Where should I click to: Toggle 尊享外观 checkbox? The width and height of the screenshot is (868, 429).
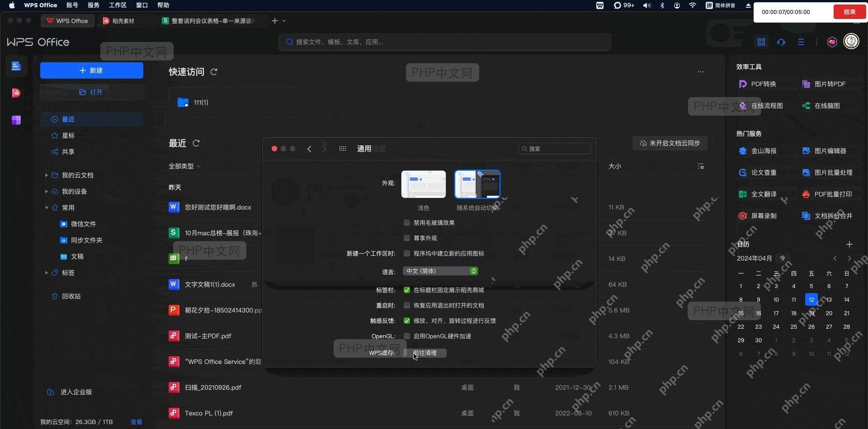[x=407, y=238]
